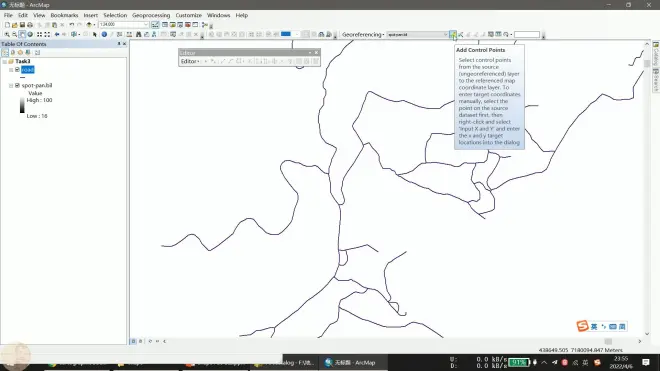This screenshot has width=660, height=371.
Task: Select the Add Control Points tool
Action: [x=452, y=35]
